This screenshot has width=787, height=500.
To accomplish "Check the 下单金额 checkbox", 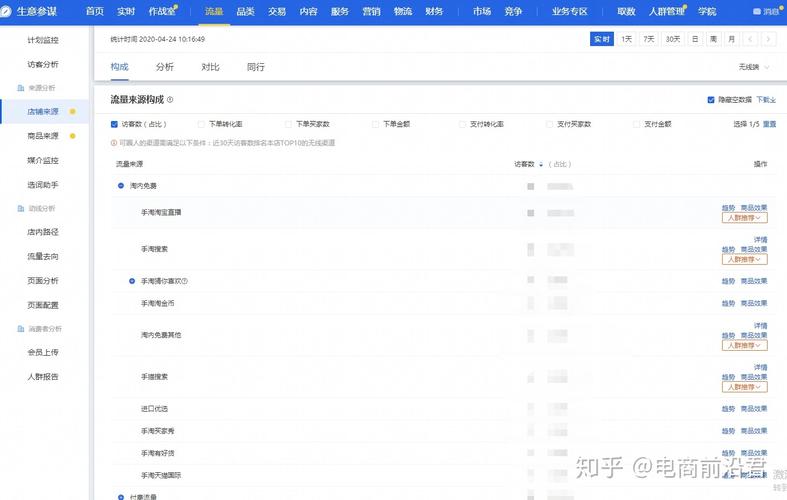I will coord(375,124).
